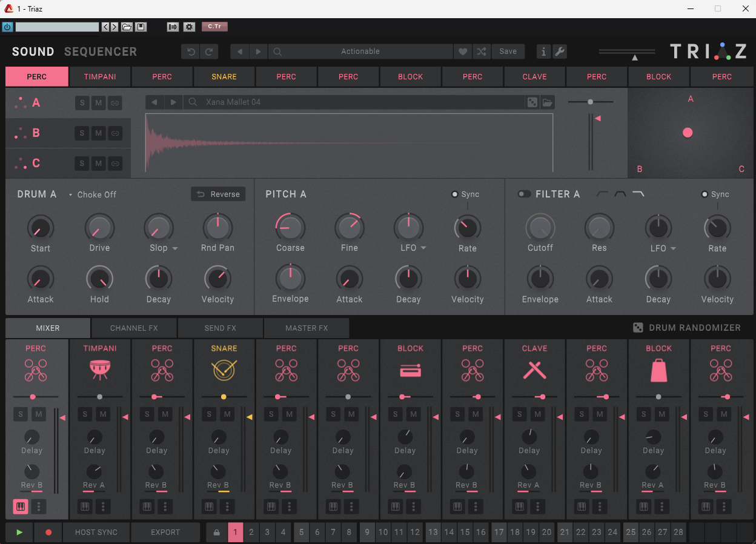Toggle the Filter A on/off switch

(x=524, y=194)
